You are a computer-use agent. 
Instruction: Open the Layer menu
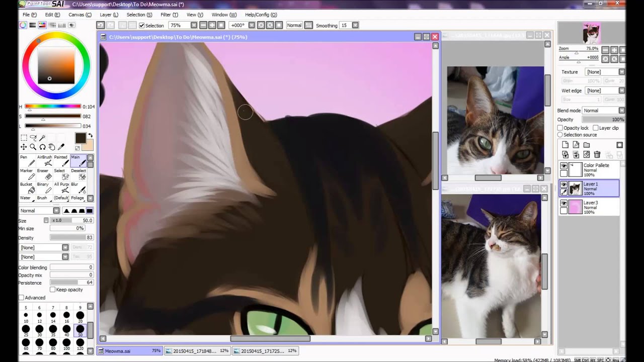109,15
